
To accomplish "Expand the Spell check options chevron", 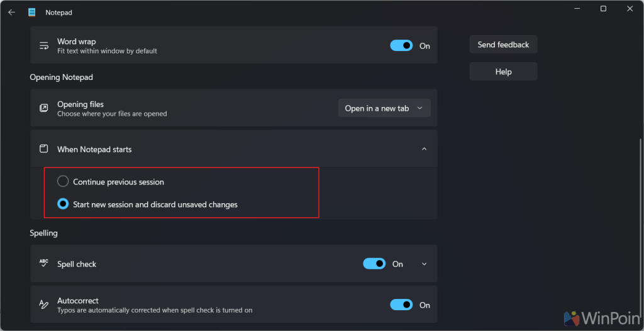I will click(424, 264).
